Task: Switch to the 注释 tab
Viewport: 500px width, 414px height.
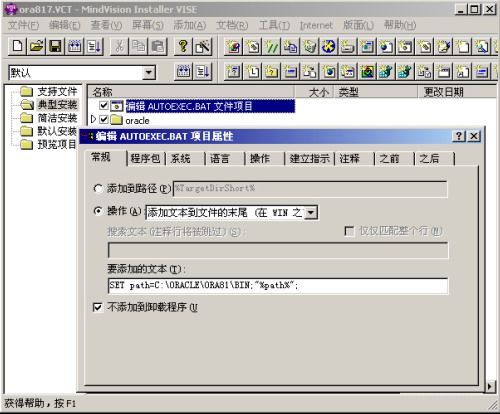Action: (349, 158)
